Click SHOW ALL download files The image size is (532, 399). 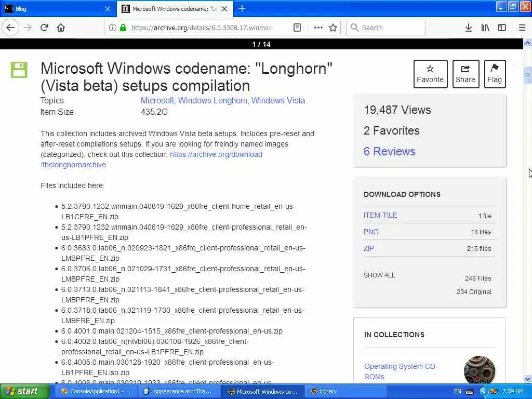click(x=379, y=275)
